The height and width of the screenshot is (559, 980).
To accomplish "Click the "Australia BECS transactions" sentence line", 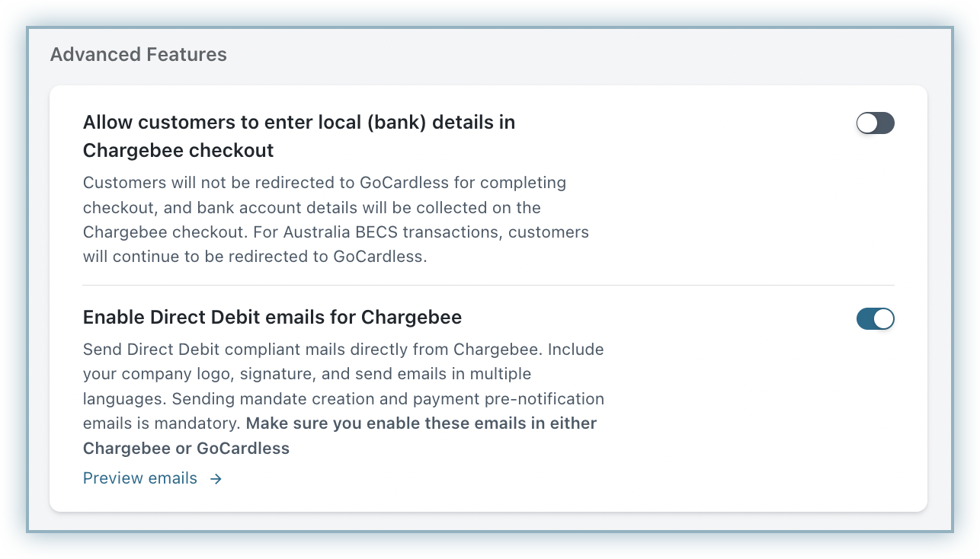I will coord(335,232).
